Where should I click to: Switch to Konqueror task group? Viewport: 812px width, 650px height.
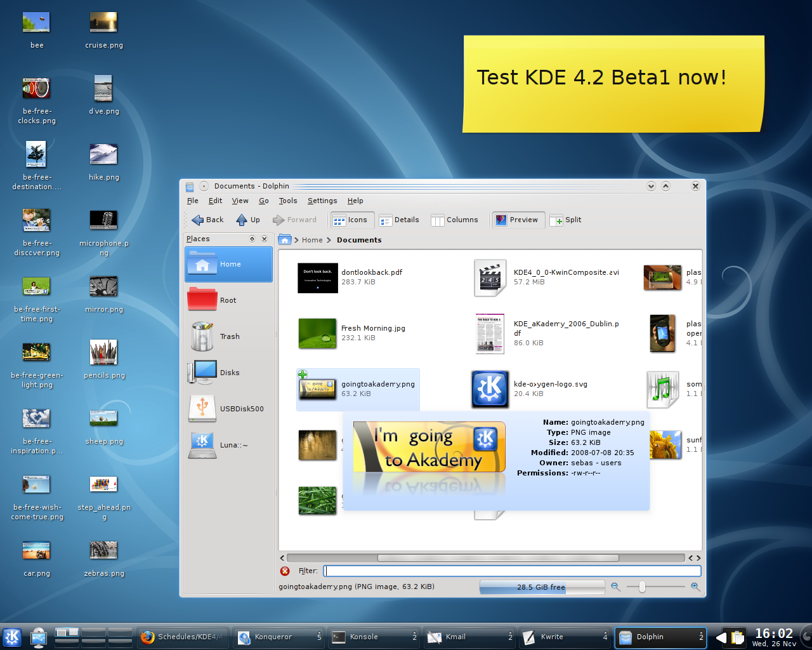278,637
